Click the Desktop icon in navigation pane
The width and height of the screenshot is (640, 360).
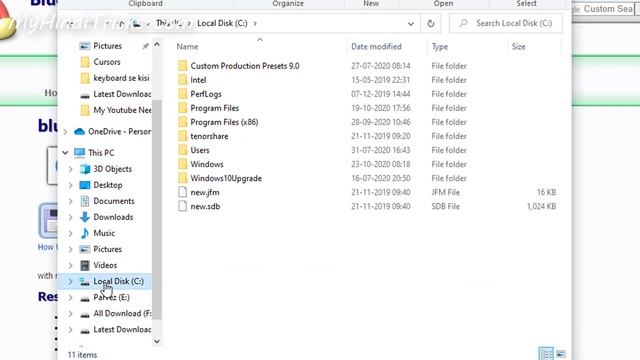[x=85, y=185]
